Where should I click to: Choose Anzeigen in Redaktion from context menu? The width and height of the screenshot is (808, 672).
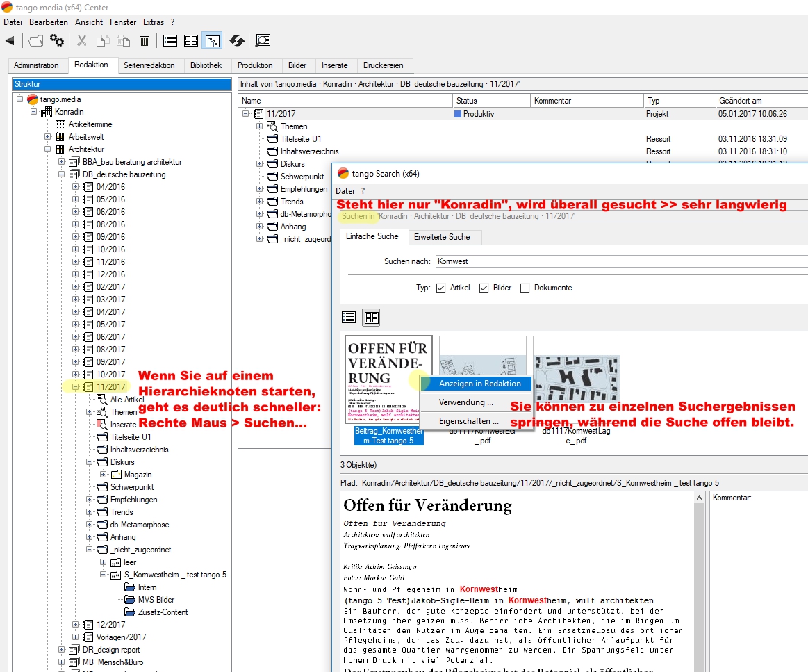479,384
